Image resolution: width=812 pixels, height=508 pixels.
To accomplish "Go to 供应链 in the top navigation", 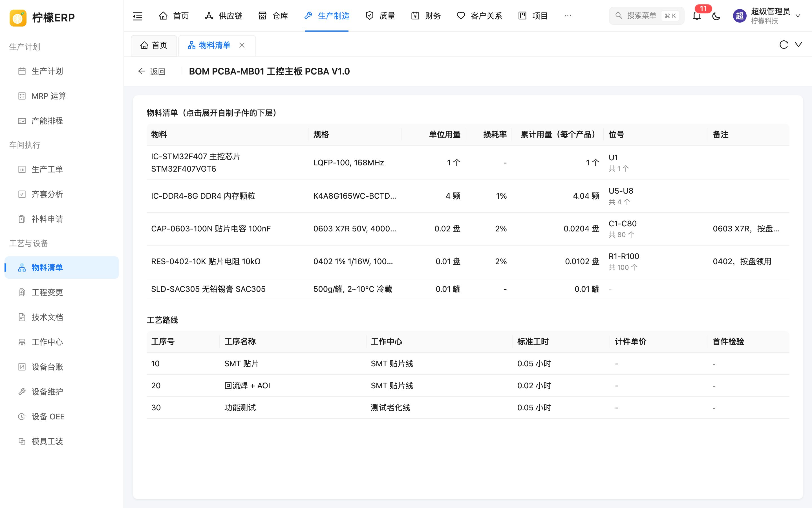I will [x=224, y=16].
